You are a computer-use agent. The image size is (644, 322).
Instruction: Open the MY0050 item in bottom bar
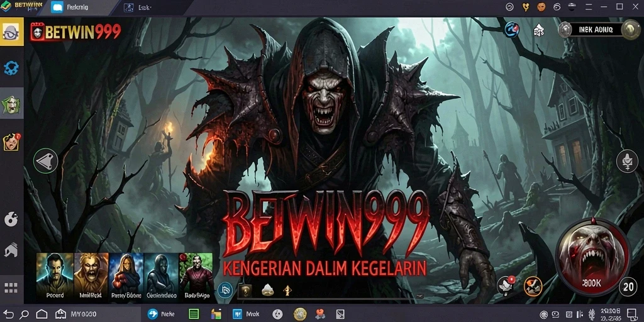(x=76, y=314)
